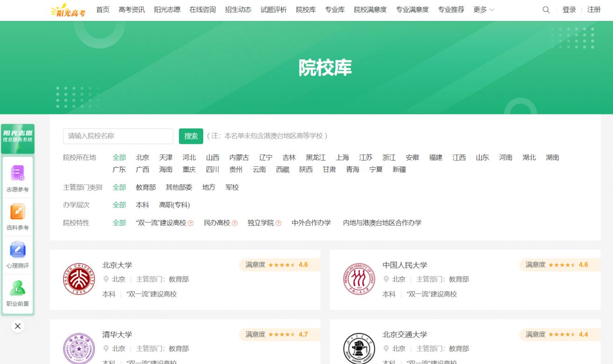Filter institutions by 上海 location
Viewport: 613px width, 364px height.
click(x=342, y=157)
